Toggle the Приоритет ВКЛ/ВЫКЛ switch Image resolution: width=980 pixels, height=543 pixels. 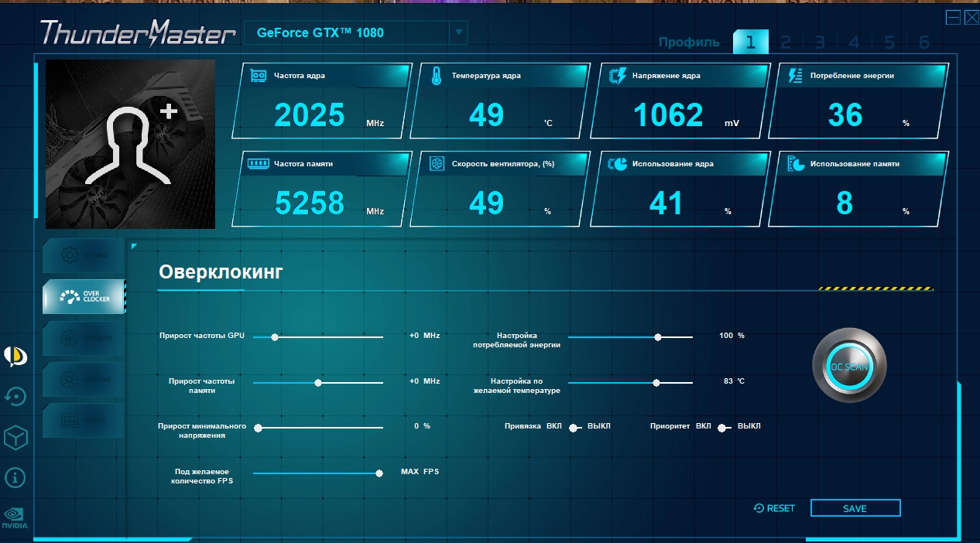click(723, 428)
